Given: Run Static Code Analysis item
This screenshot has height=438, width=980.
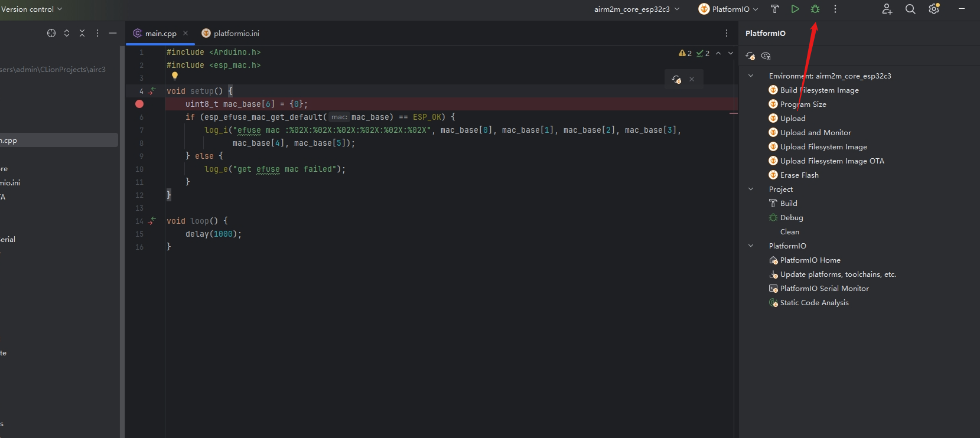Looking at the screenshot, I should click(809, 302).
